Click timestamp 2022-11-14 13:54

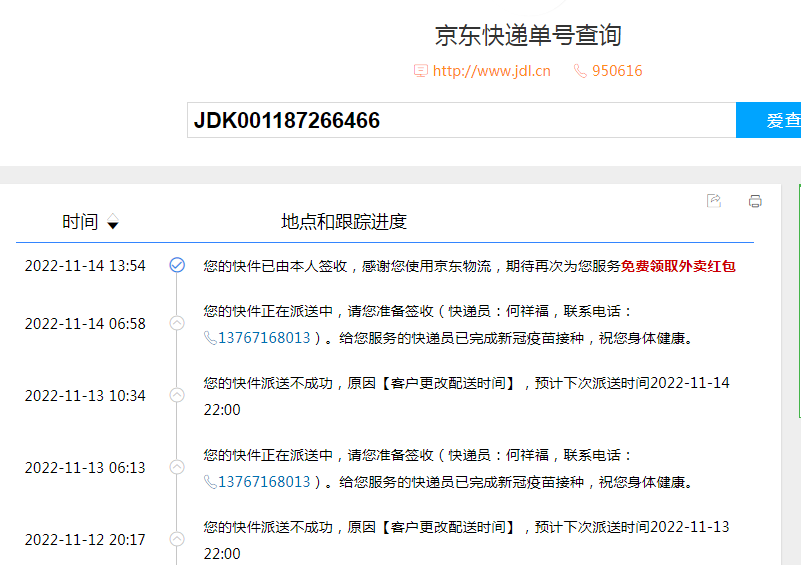(85, 266)
